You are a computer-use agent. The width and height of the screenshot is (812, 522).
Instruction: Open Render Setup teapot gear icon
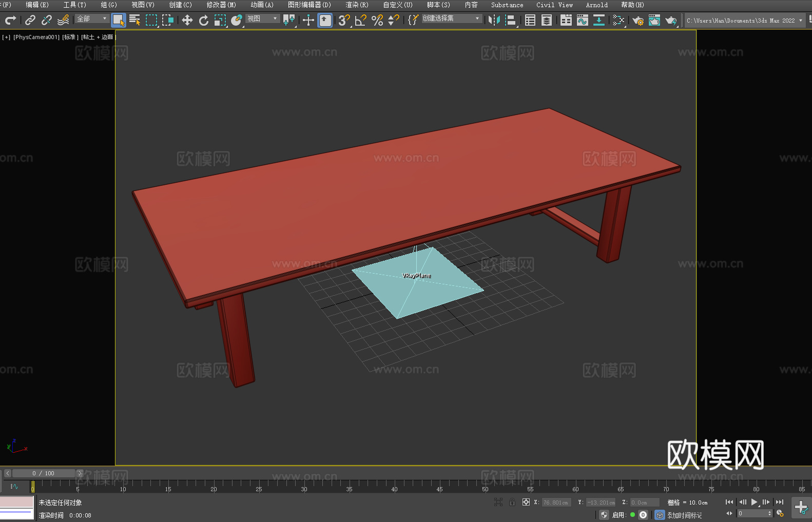click(x=638, y=20)
